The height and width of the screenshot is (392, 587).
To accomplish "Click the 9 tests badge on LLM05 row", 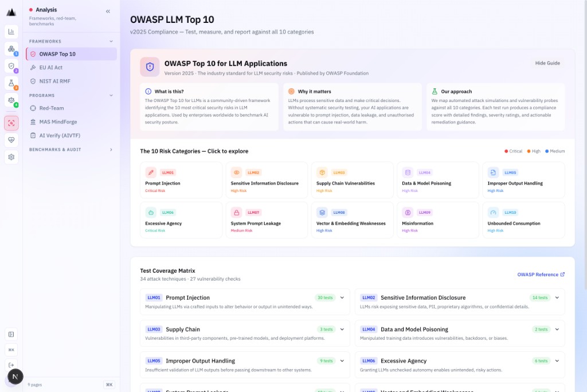I will pyautogui.click(x=326, y=361).
